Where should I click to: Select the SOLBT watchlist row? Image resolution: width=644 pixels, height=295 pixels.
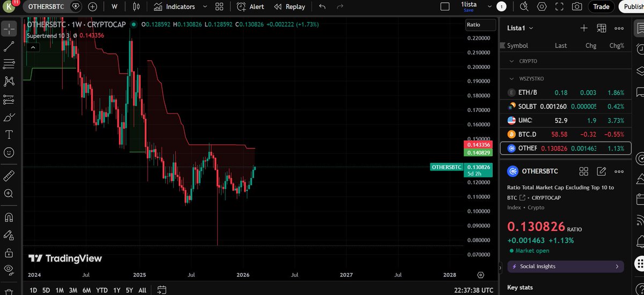[x=566, y=106]
